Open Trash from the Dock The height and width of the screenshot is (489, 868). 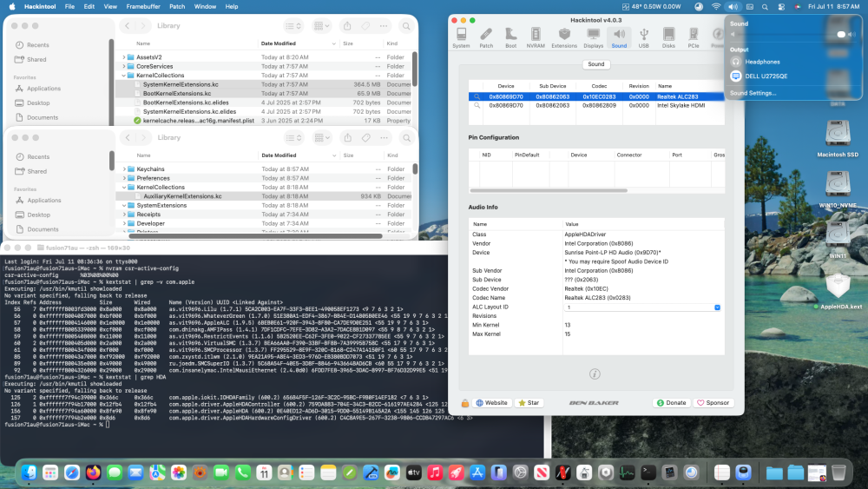(x=838, y=472)
